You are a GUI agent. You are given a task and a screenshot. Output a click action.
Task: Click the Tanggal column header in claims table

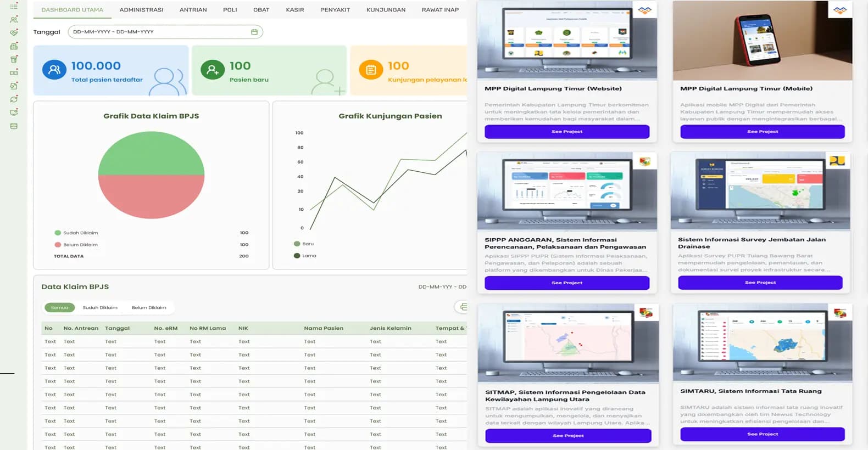(117, 328)
